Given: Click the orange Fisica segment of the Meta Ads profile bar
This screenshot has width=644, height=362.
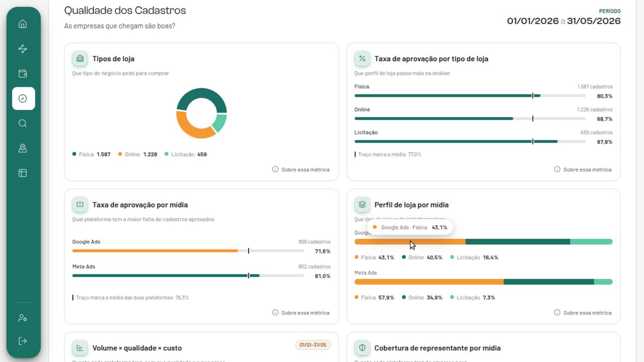Looking at the screenshot, I should [x=429, y=282].
